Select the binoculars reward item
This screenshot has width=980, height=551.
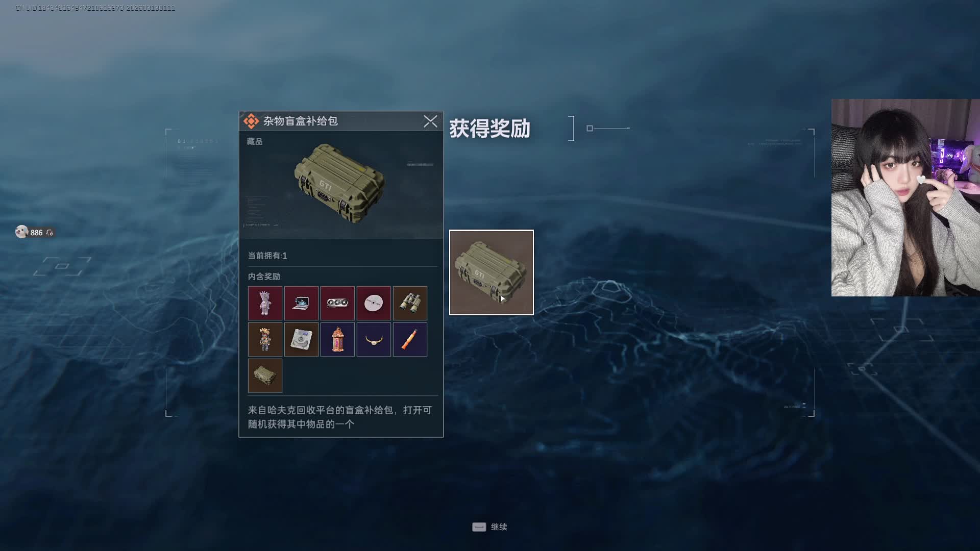point(410,303)
